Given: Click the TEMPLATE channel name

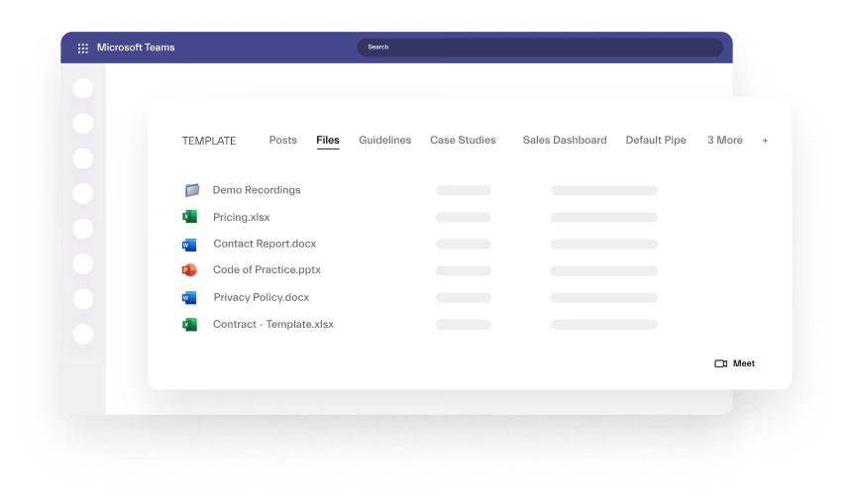Looking at the screenshot, I should click(209, 141).
